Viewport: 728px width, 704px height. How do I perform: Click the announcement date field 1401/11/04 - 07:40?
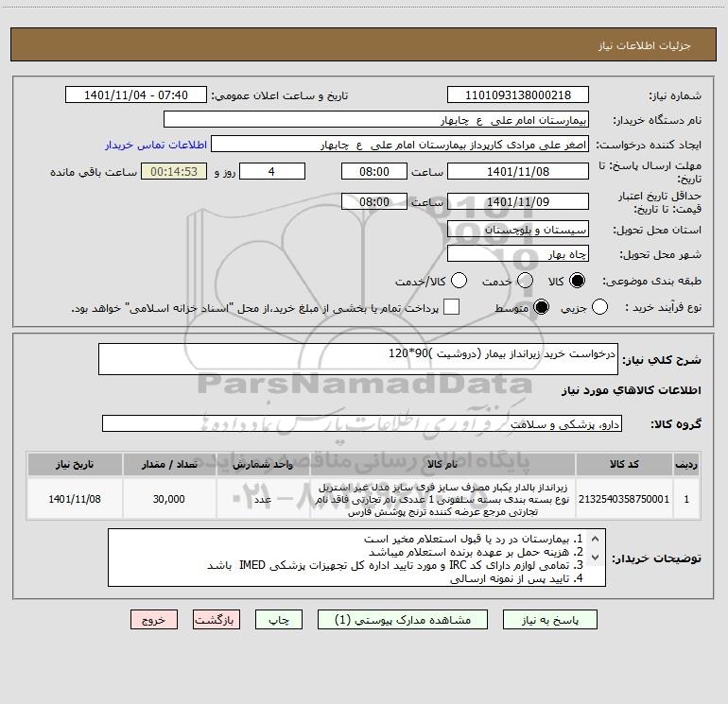136,94
